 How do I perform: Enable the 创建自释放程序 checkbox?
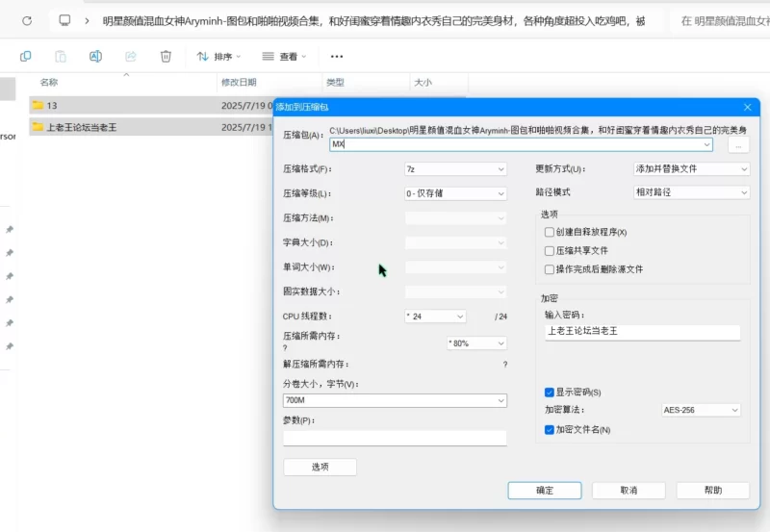click(549, 232)
